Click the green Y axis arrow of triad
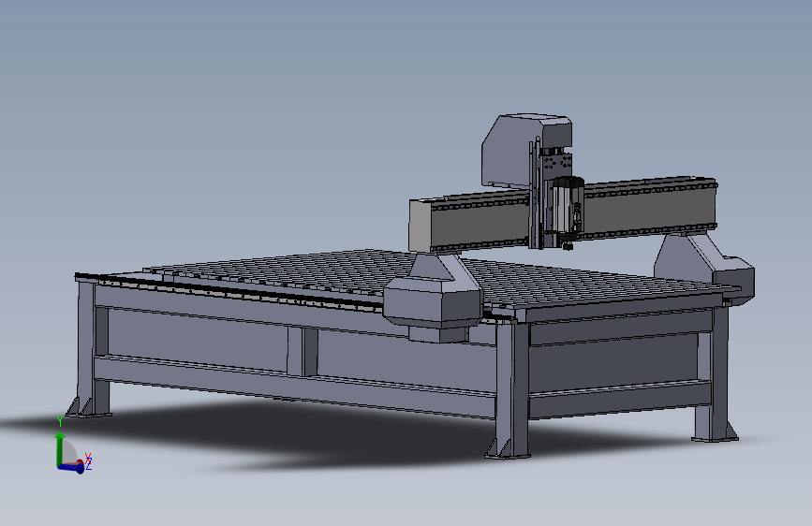 [60, 447]
